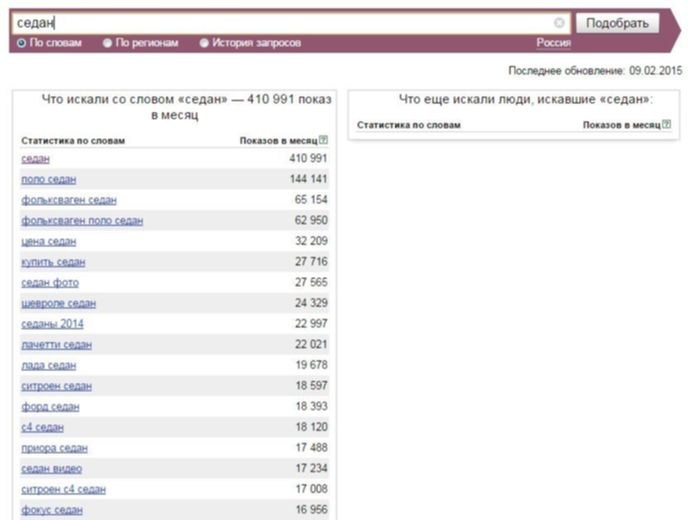Screen dimensions: 688x520
Task: Click the value 19 678 for лада седан
Action: pyautogui.click(x=312, y=365)
